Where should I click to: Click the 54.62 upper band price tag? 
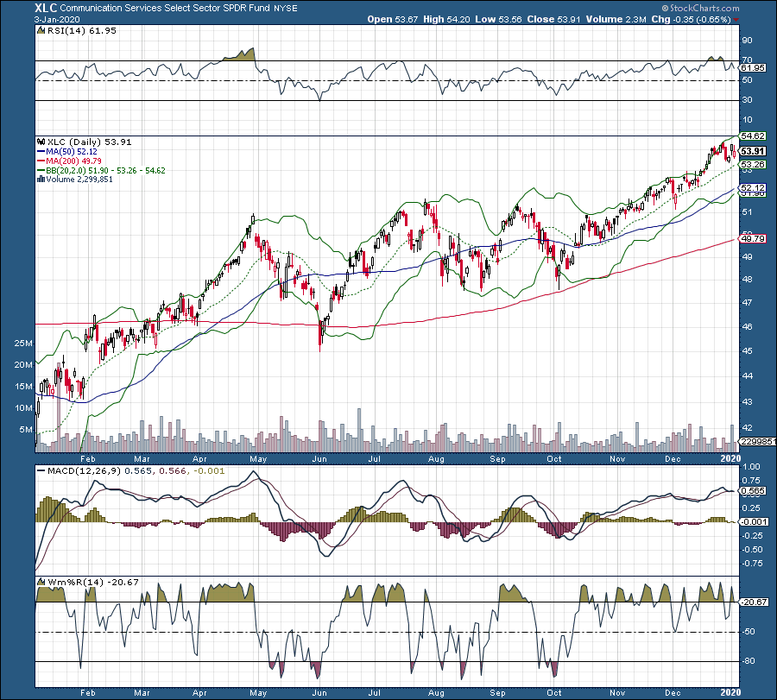[753, 136]
